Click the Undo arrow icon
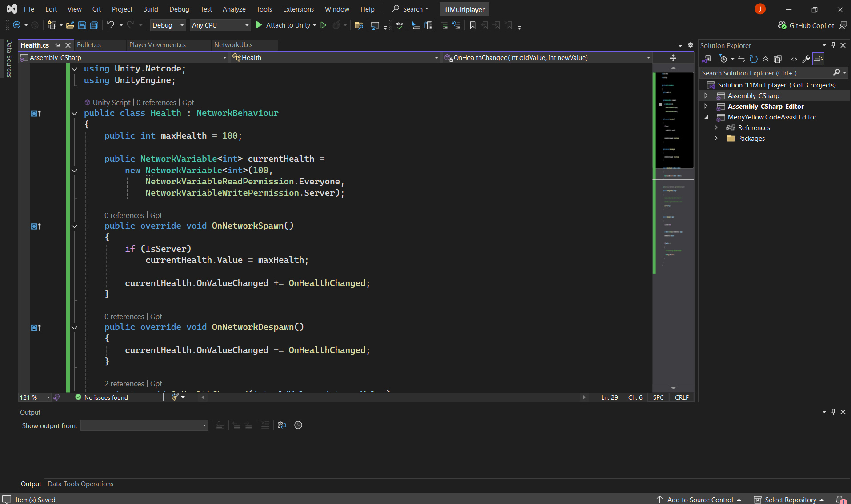Image resolution: width=851 pixels, height=504 pixels. pyautogui.click(x=111, y=25)
